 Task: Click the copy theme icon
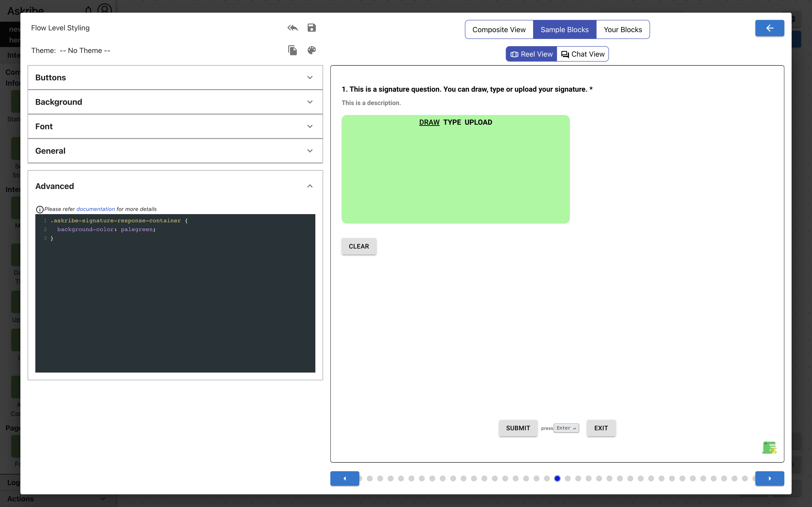(292, 50)
